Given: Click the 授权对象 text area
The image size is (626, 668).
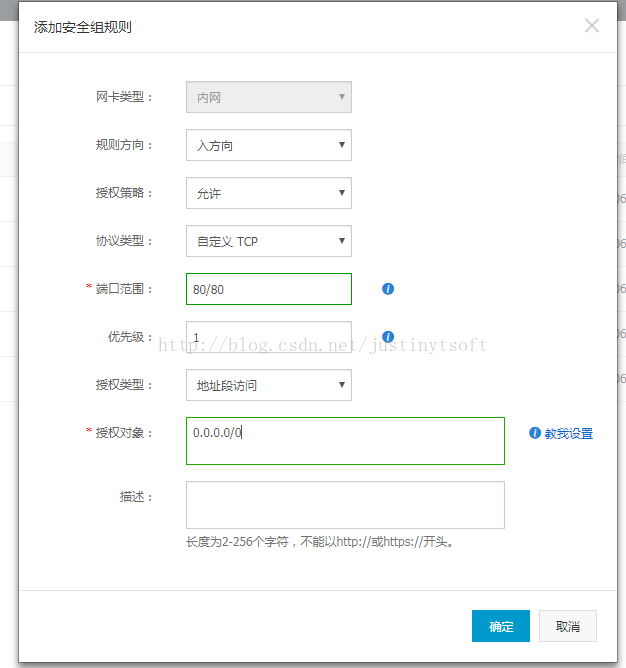Looking at the screenshot, I should click(345, 441).
